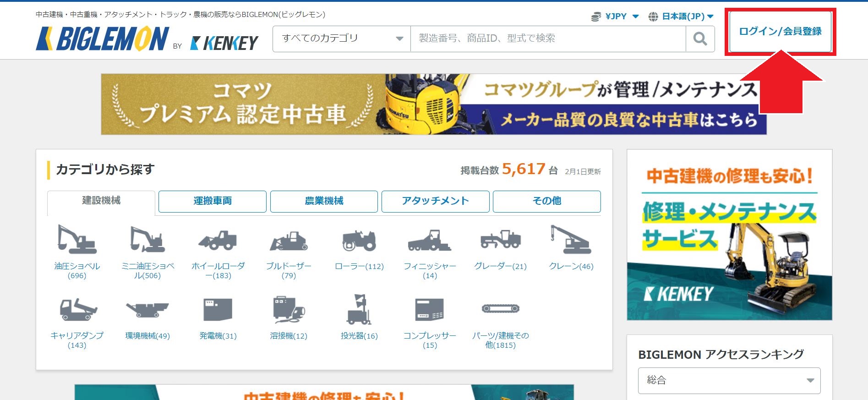The height and width of the screenshot is (400, 868).
Task: Open the welder (溶接機) icon
Action: pyautogui.click(x=289, y=310)
